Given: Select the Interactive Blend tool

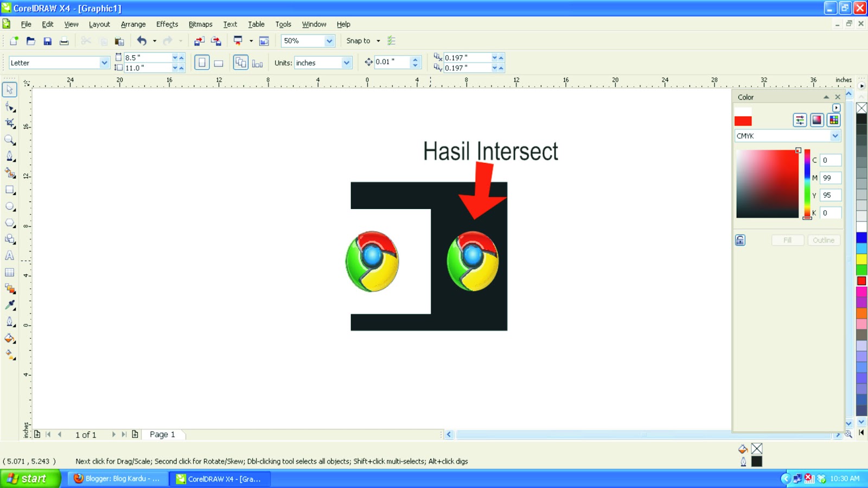Looking at the screenshot, I should point(10,289).
